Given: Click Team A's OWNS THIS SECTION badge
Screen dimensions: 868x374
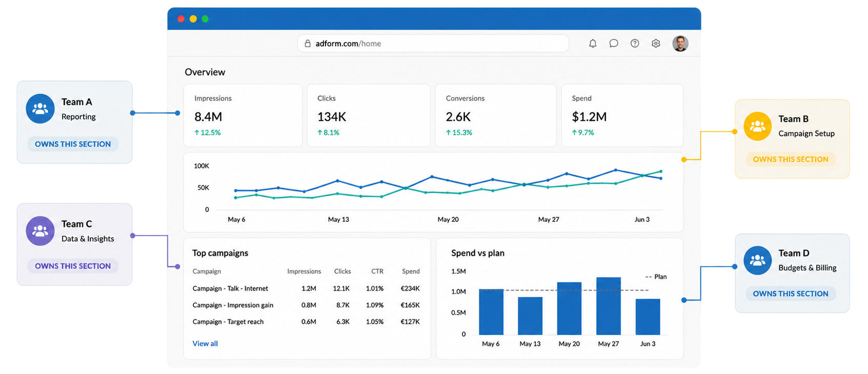Looking at the screenshot, I should (x=73, y=144).
